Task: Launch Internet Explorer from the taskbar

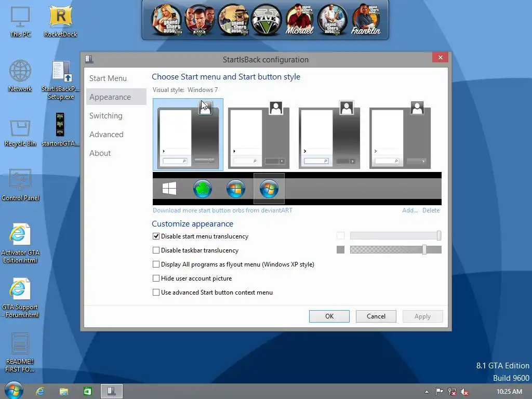Action: (40, 392)
